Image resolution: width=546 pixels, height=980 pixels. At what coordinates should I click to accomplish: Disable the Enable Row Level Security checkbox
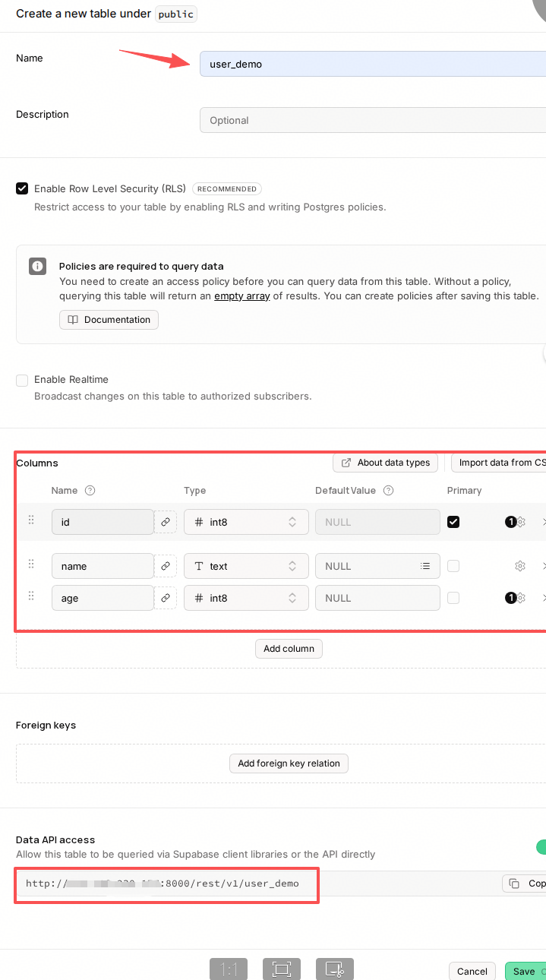tap(22, 188)
